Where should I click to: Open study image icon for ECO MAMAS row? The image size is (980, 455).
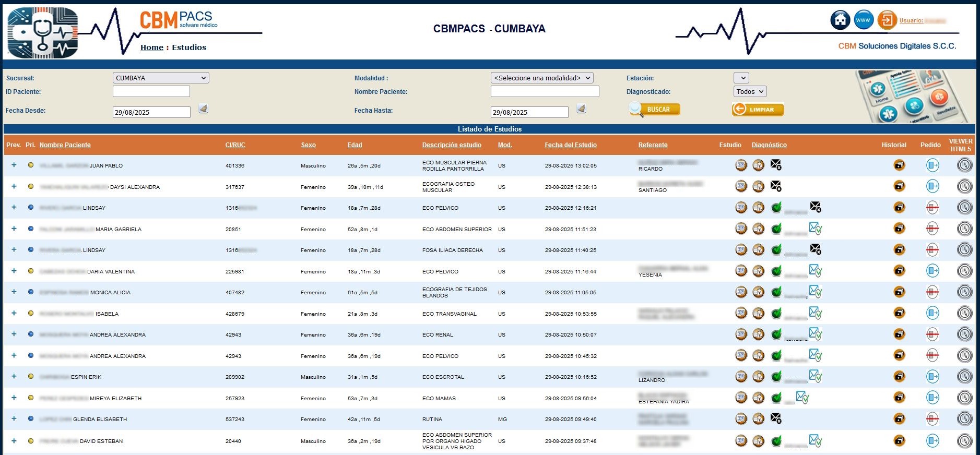pyautogui.click(x=741, y=398)
